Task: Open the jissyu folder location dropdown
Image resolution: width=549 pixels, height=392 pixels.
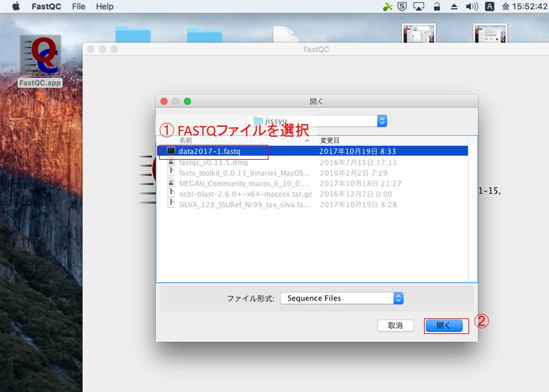Action: [x=317, y=121]
